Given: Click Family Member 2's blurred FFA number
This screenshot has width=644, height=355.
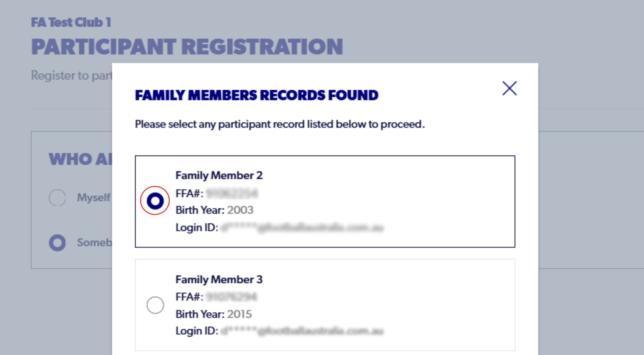Looking at the screenshot, I should coord(232,193).
